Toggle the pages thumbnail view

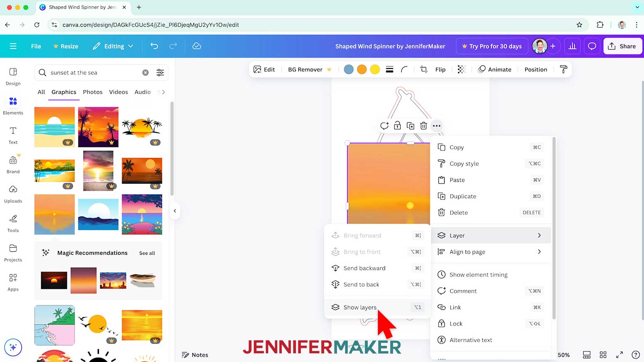point(587,355)
